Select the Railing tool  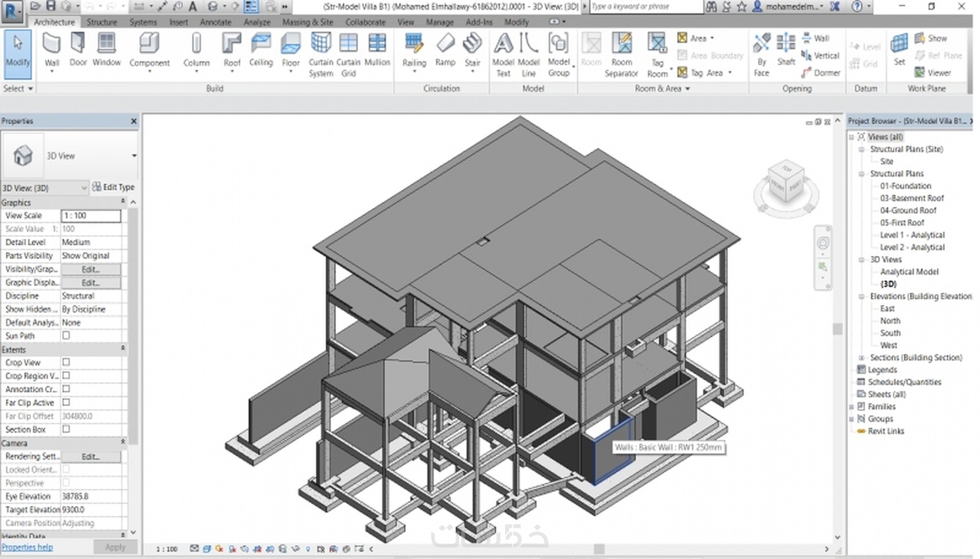(x=414, y=52)
